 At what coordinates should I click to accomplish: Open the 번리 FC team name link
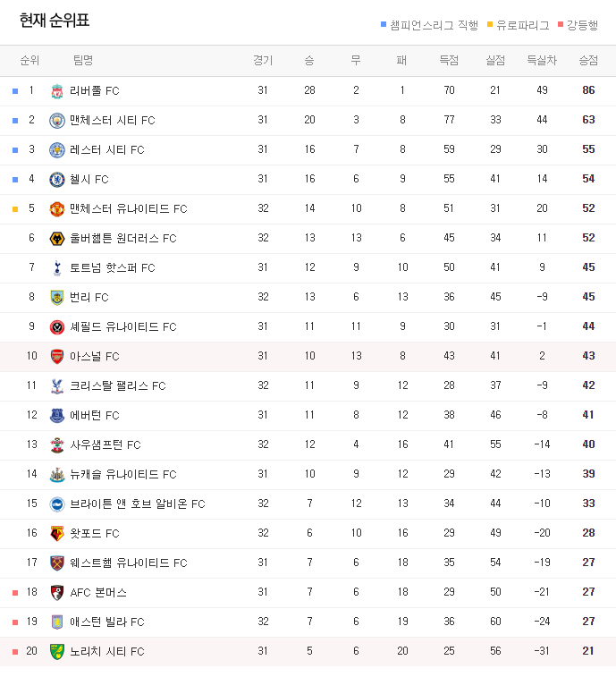pyautogui.click(x=89, y=298)
